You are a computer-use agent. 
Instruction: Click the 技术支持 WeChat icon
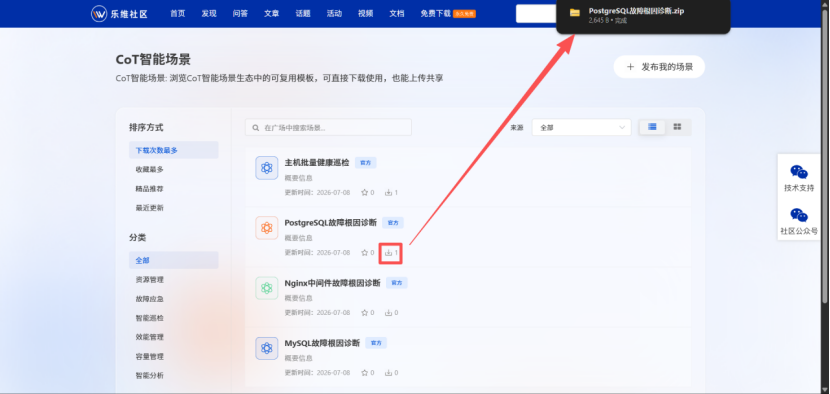point(799,172)
